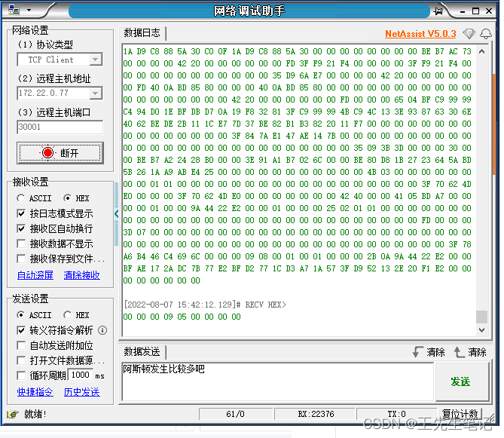Open the 远程主机地址 dropdown
Screen dimensions: 504x438
click(95, 93)
